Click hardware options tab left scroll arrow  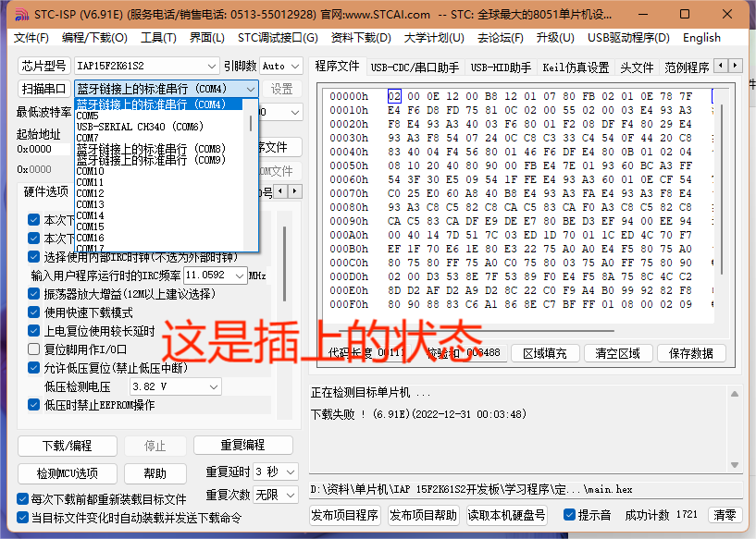[281, 191]
